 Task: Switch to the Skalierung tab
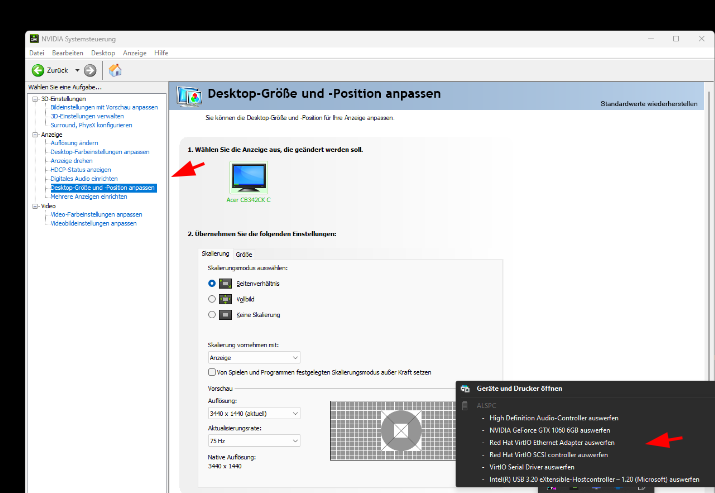tap(215, 254)
